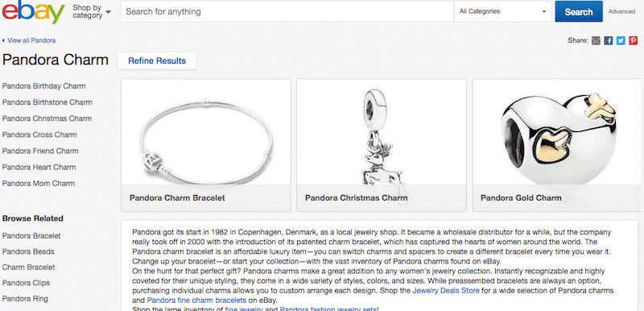Image resolution: width=644 pixels, height=311 pixels.
Task: Select Pandora Heart Charm in the sidebar
Action: point(39,168)
